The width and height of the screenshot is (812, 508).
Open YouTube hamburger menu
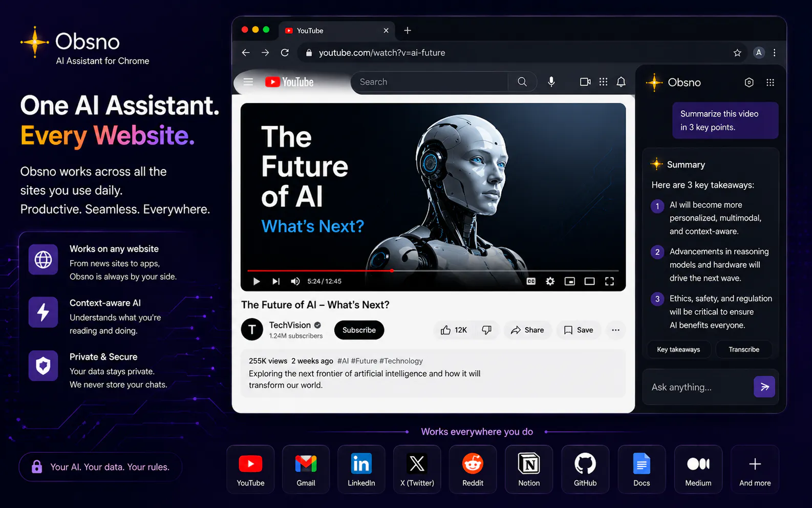coord(248,82)
